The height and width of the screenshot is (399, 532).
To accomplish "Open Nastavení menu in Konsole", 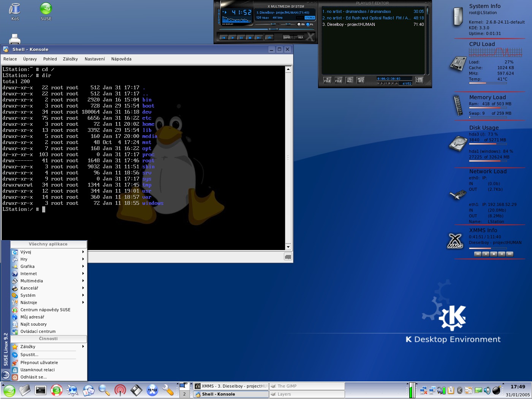I will point(95,59).
